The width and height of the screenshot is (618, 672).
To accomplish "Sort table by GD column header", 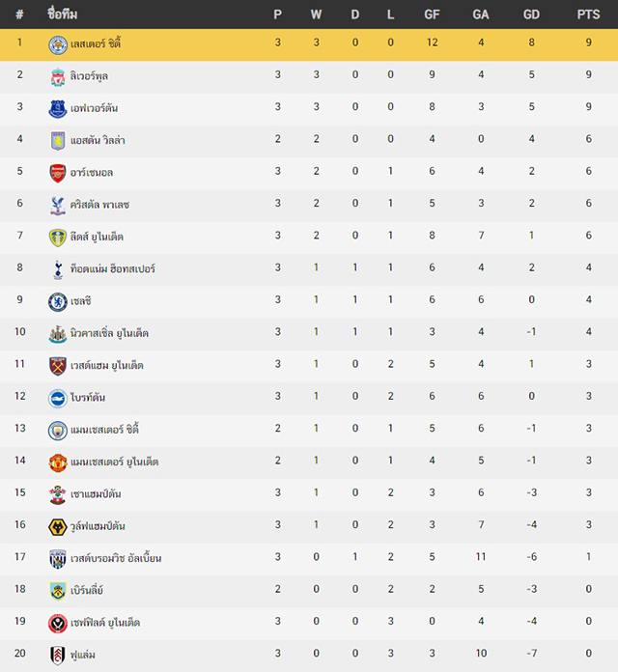I will click(x=531, y=14).
